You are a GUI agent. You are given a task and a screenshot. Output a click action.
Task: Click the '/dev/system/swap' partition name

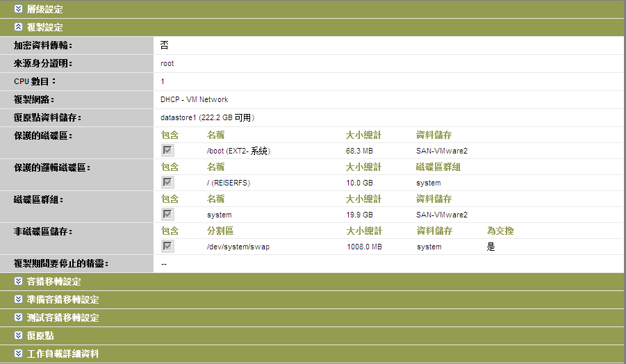point(238,247)
